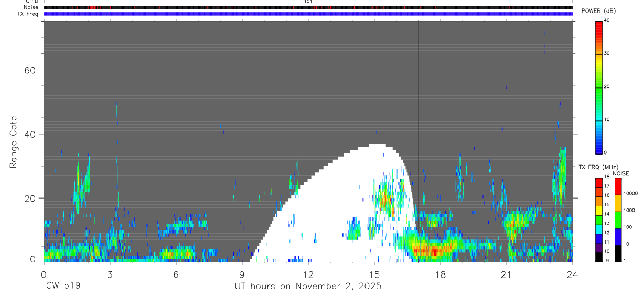Click the 3 tick on the UT hours axis

click(110, 274)
